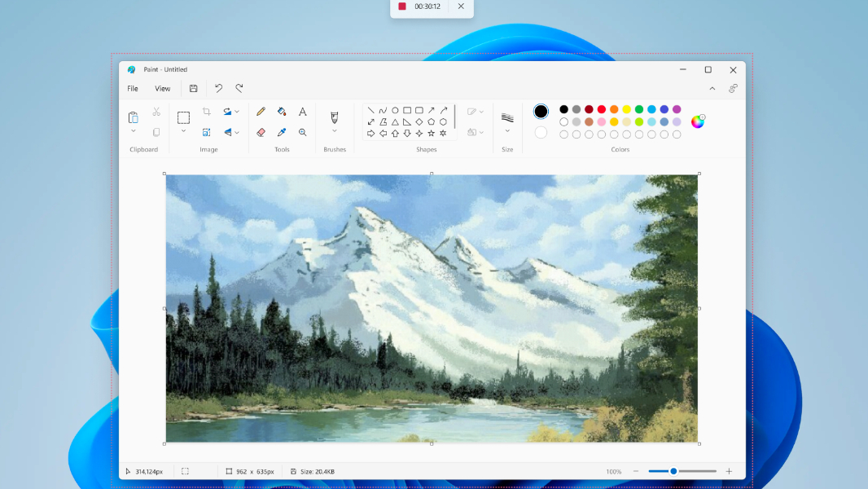Select the Color picker eyedropper tool
Viewport: 868px width, 489px height.
pos(282,132)
